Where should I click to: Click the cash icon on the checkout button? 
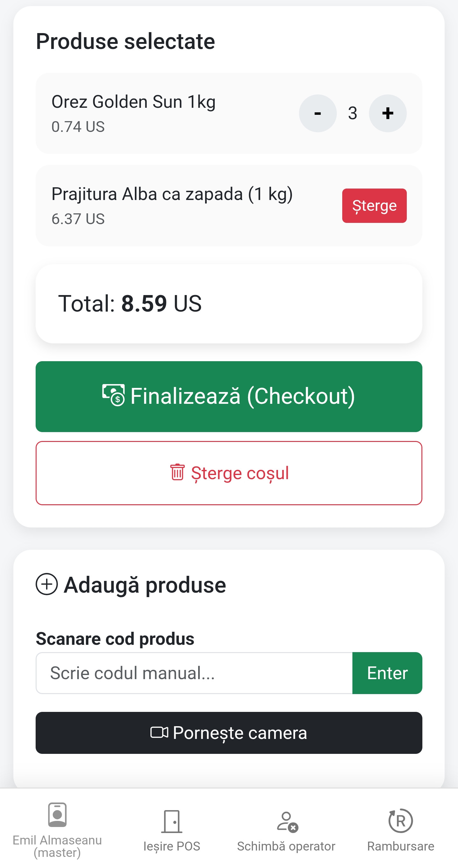(x=113, y=395)
